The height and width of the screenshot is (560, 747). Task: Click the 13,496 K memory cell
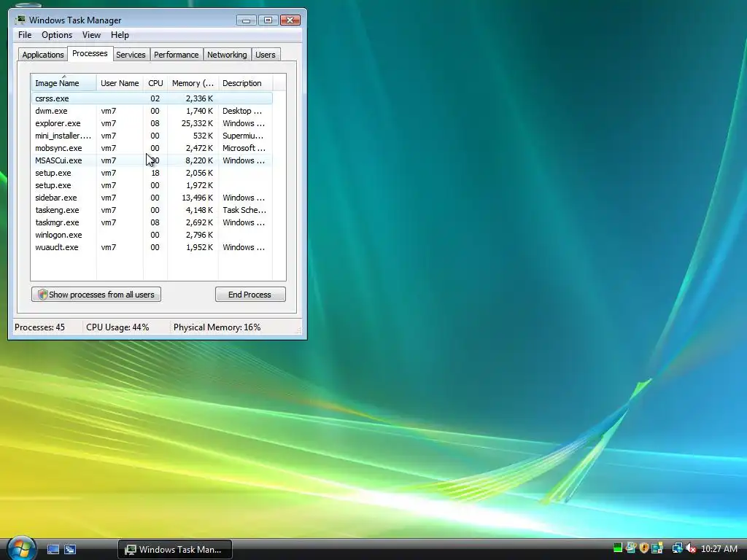(197, 198)
